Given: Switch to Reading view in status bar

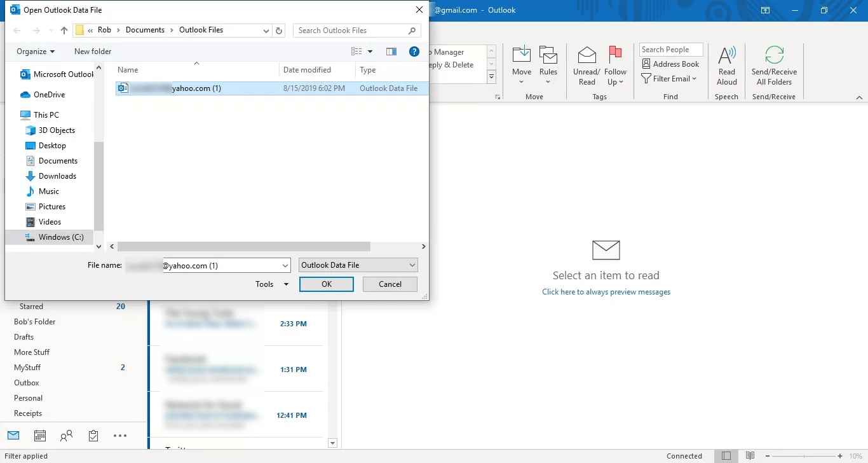Looking at the screenshot, I should point(750,456).
